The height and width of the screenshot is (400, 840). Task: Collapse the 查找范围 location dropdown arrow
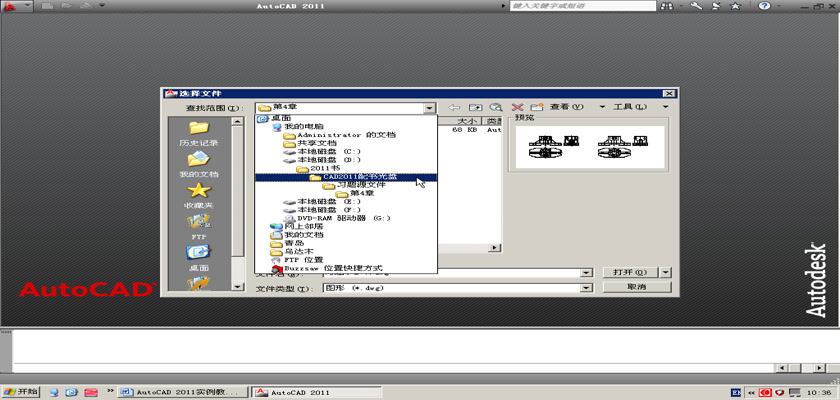coord(429,108)
